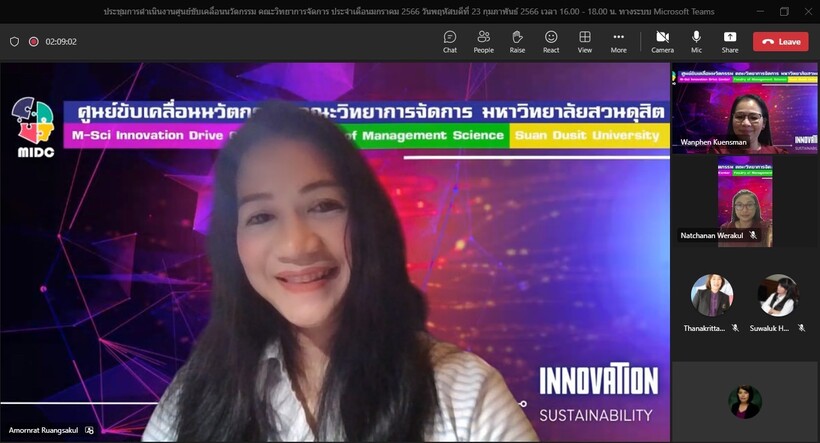Open the View layout options

pyautogui.click(x=584, y=41)
